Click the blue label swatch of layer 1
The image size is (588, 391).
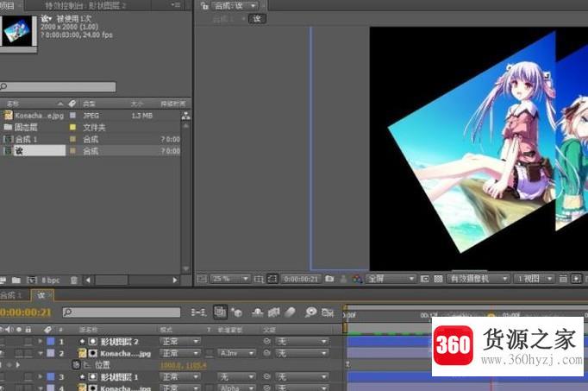[51, 342]
